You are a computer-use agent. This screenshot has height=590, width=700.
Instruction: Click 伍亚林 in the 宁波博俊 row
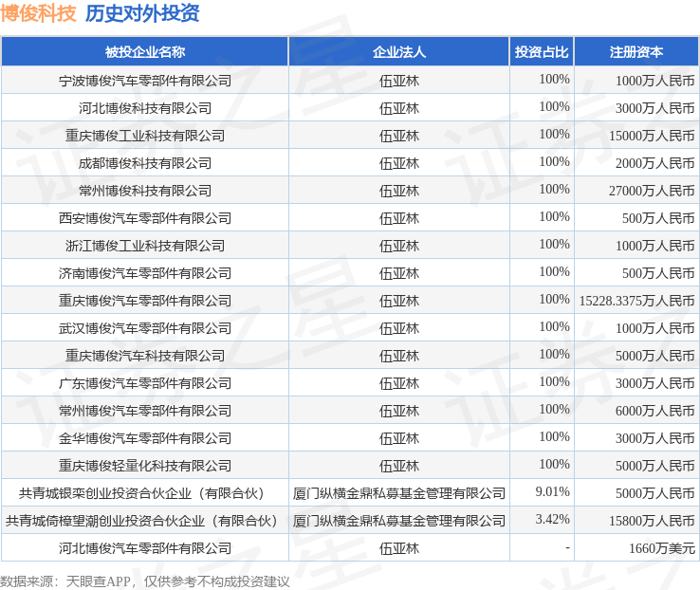[399, 81]
